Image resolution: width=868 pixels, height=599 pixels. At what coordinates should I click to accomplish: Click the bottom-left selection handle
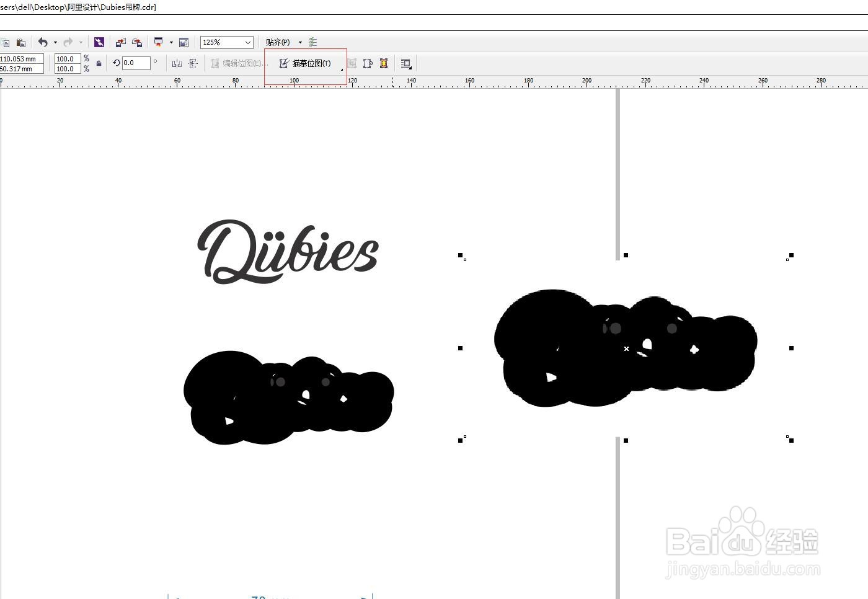click(x=460, y=440)
